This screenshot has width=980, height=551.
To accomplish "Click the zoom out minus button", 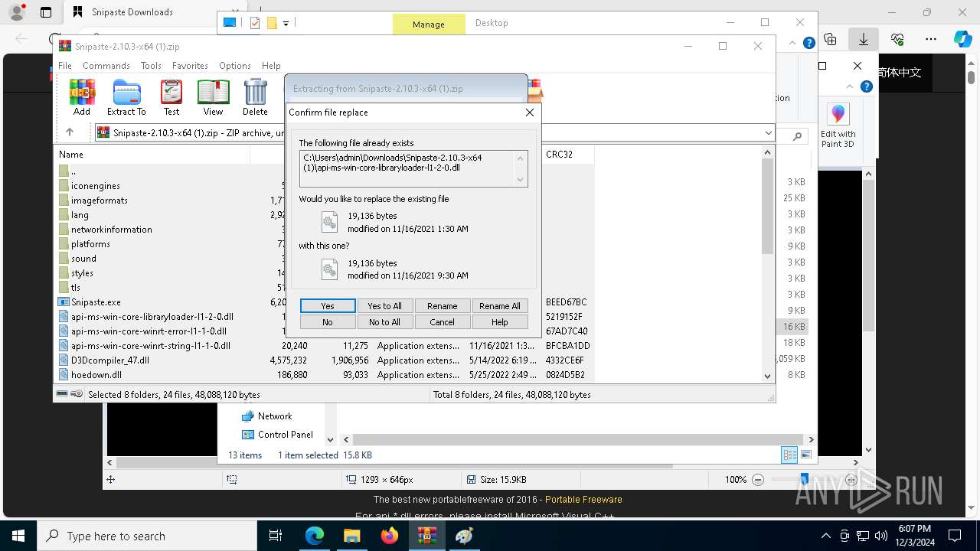I will pos(758,480).
